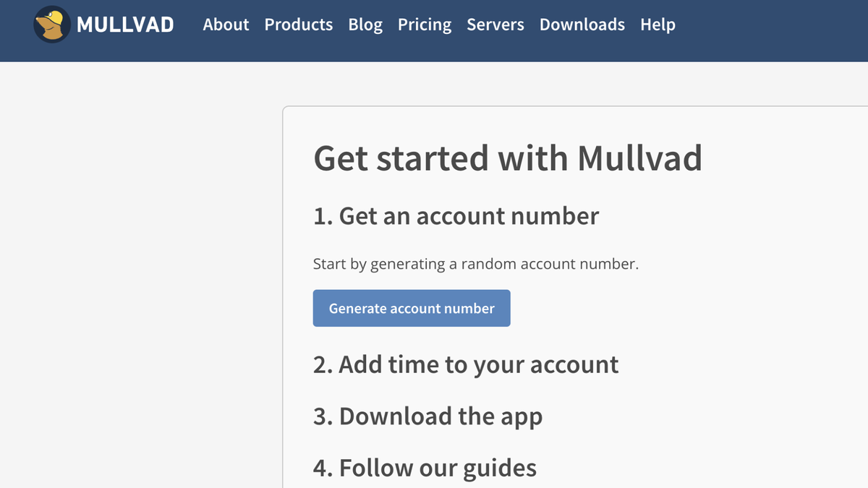Open the About page

[x=226, y=25]
